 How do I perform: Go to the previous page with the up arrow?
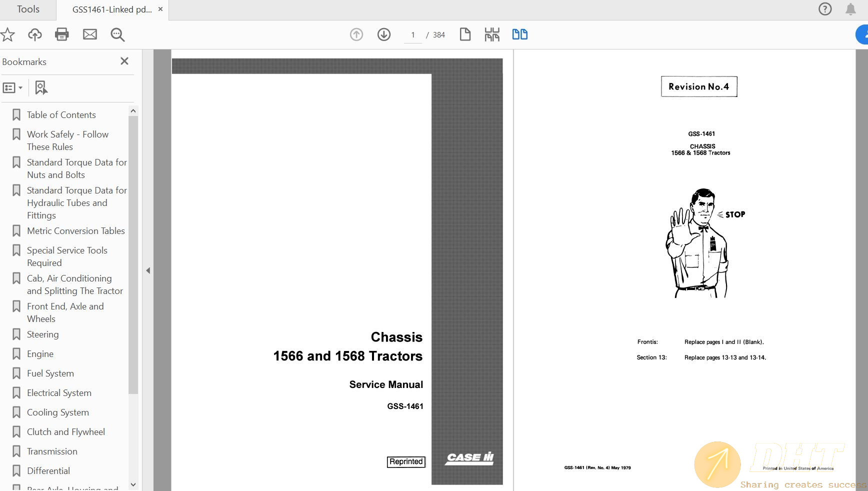pos(356,34)
